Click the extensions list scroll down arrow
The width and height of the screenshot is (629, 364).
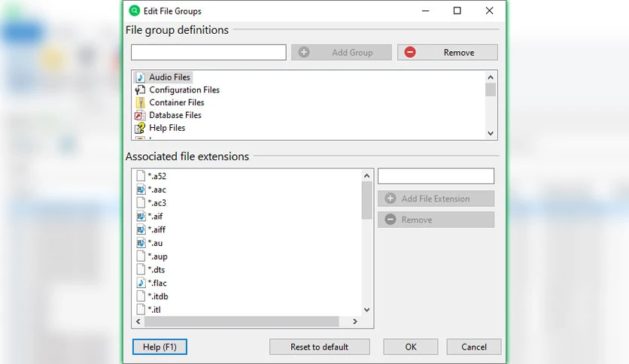366,310
